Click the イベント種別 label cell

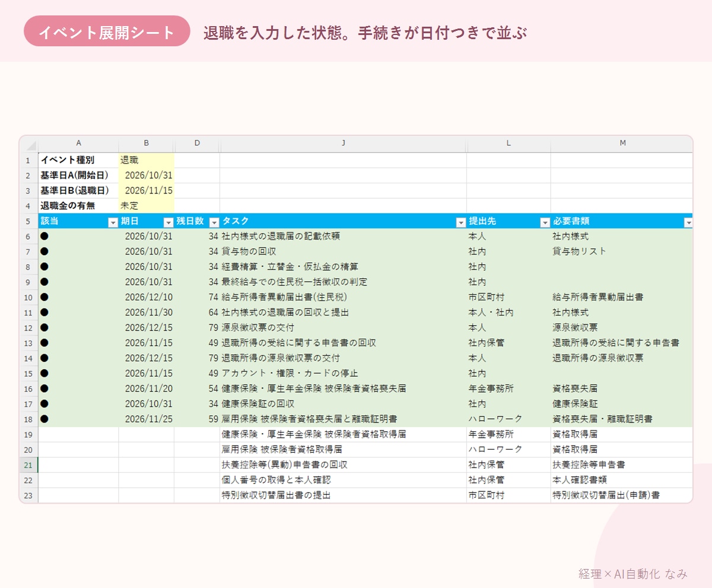[78, 160]
